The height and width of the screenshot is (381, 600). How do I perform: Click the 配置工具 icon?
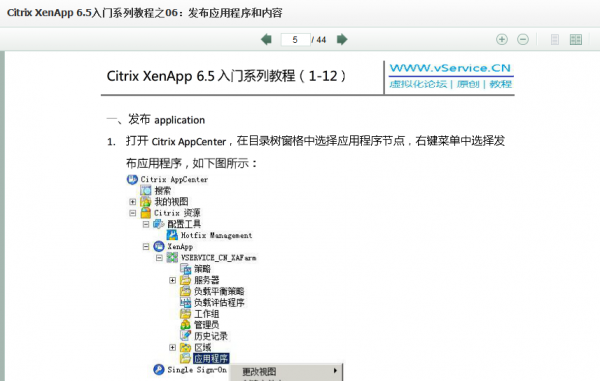159,224
